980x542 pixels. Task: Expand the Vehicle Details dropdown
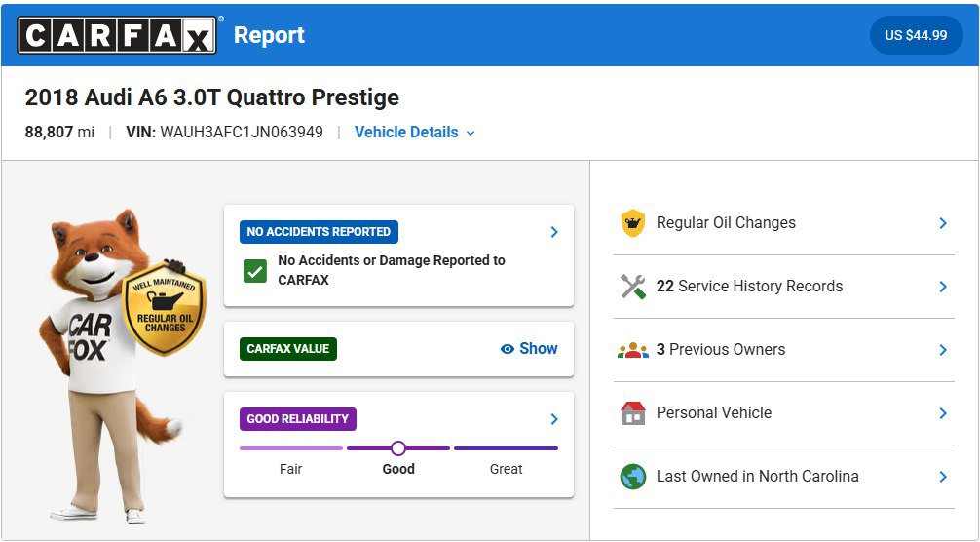click(414, 133)
